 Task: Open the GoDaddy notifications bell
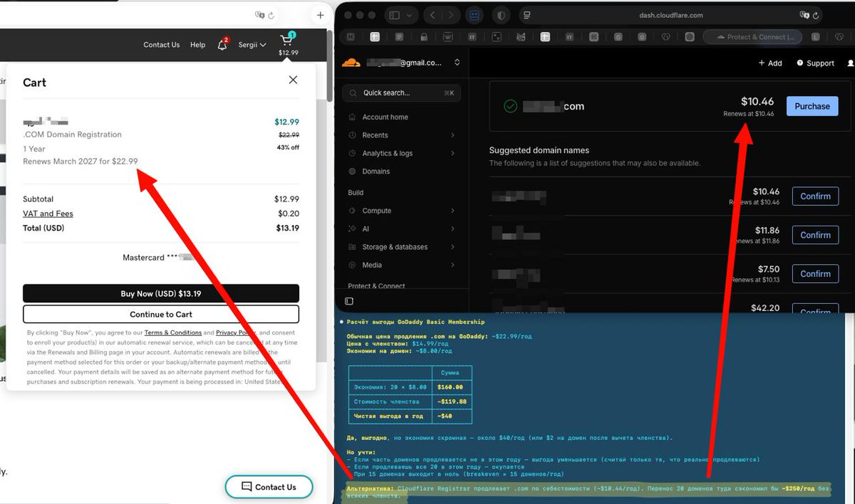pyautogui.click(x=222, y=44)
